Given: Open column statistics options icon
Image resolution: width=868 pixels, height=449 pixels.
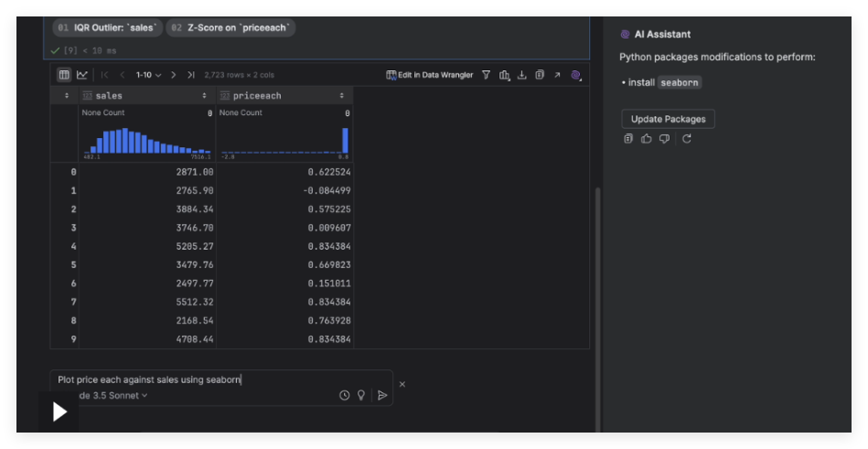Looking at the screenshot, I should [x=504, y=75].
